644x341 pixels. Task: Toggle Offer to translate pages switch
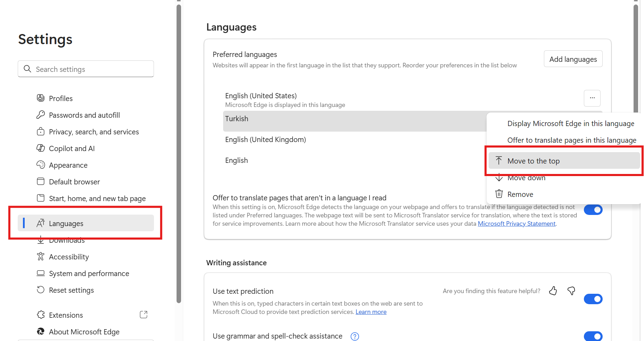(593, 210)
